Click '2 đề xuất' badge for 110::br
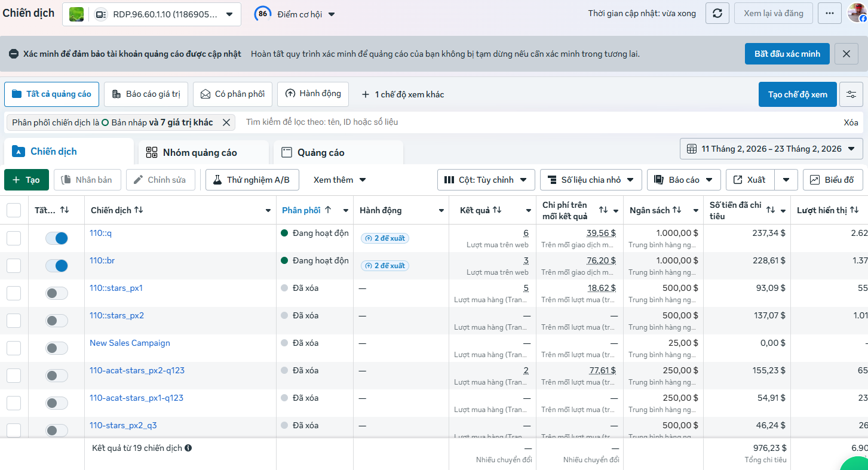868x470 pixels. point(385,266)
